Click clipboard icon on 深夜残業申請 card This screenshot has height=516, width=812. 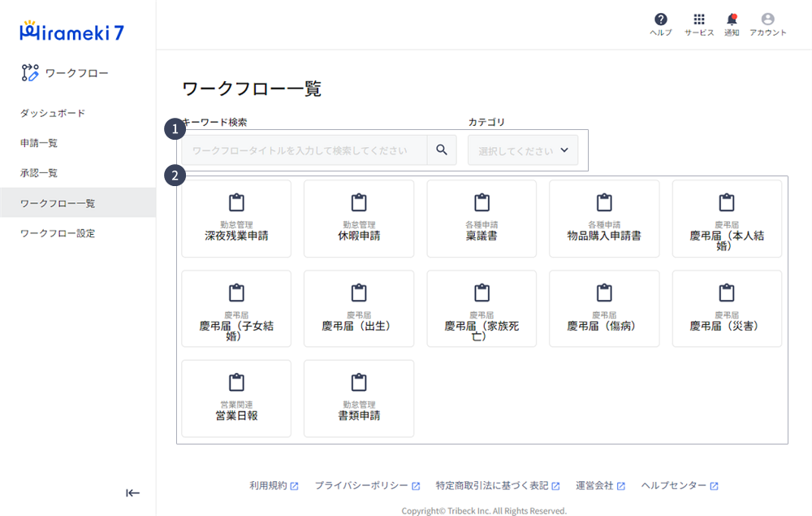[x=236, y=202]
